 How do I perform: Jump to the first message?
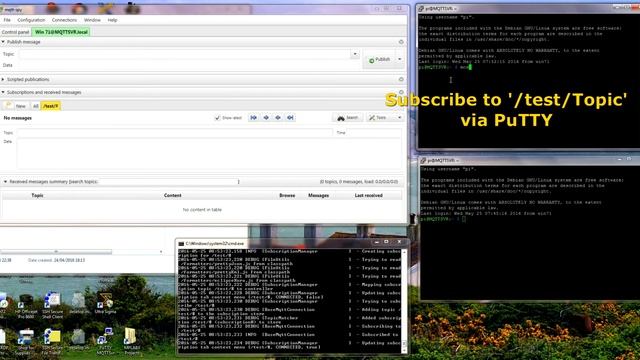[x=253, y=118]
